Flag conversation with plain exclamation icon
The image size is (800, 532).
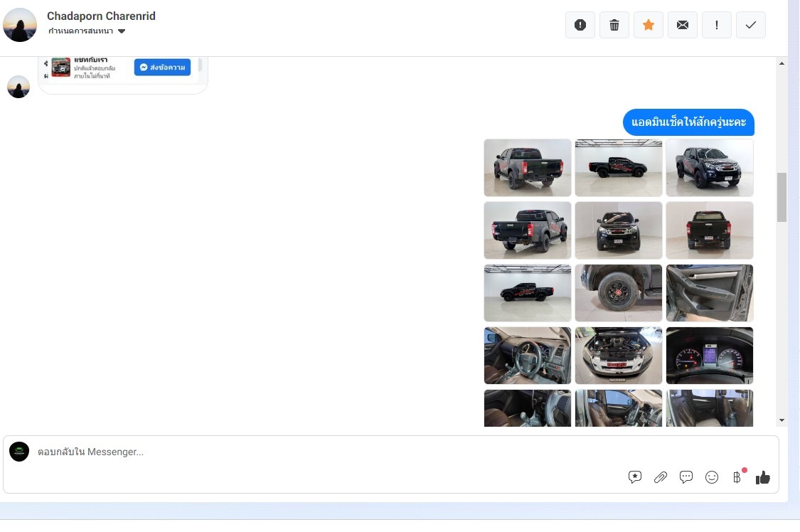(717, 25)
